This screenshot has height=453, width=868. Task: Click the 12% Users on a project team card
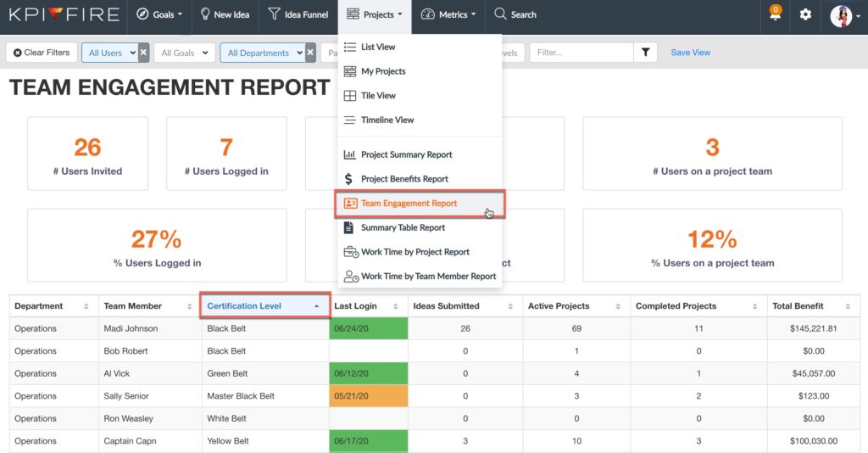[x=712, y=245]
